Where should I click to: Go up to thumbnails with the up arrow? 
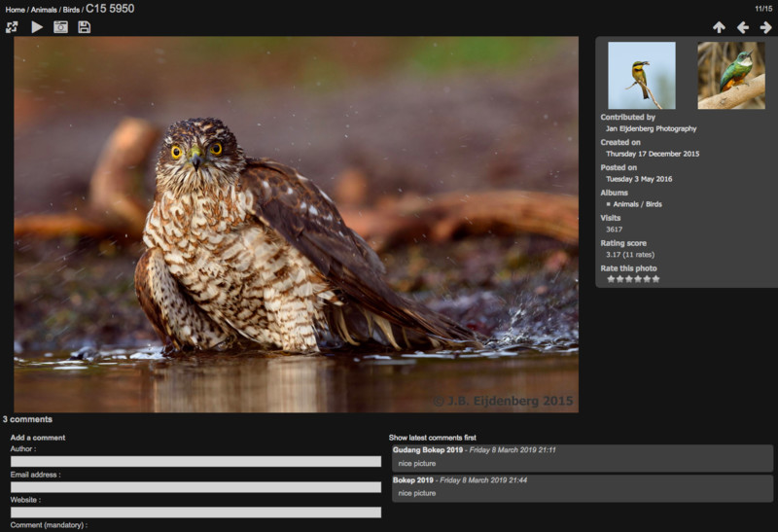[719, 27]
